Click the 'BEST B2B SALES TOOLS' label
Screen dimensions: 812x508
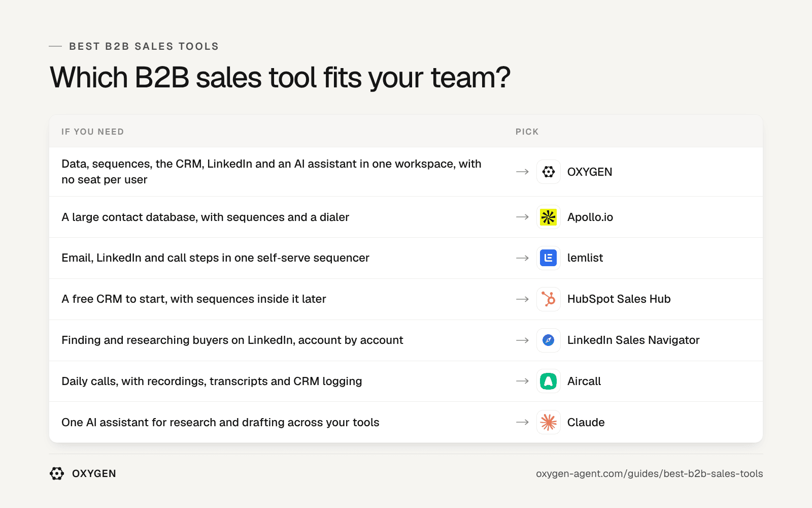tap(144, 46)
